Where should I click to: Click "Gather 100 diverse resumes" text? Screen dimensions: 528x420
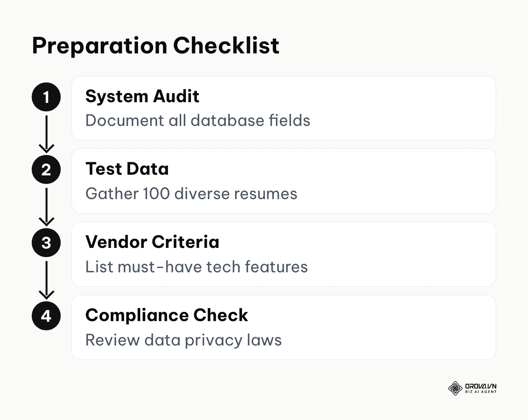click(x=191, y=194)
